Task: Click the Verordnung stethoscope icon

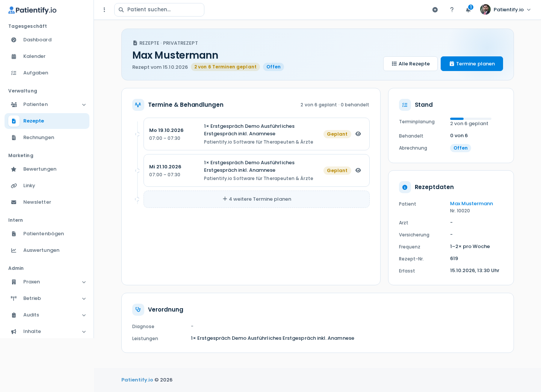Action: pos(138,310)
